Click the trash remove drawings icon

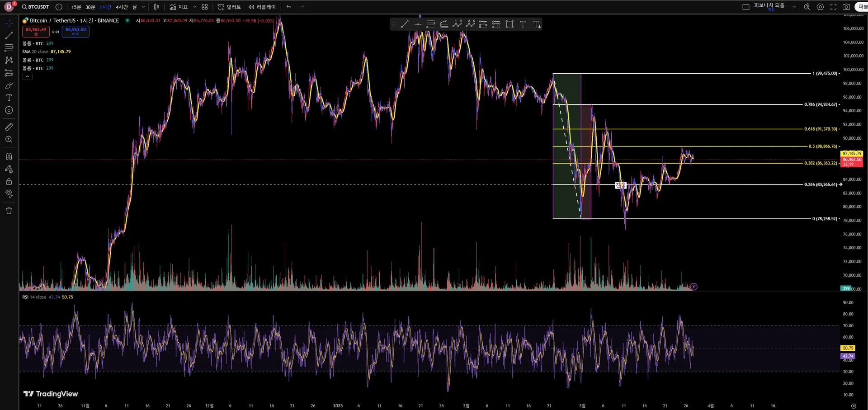point(9,211)
